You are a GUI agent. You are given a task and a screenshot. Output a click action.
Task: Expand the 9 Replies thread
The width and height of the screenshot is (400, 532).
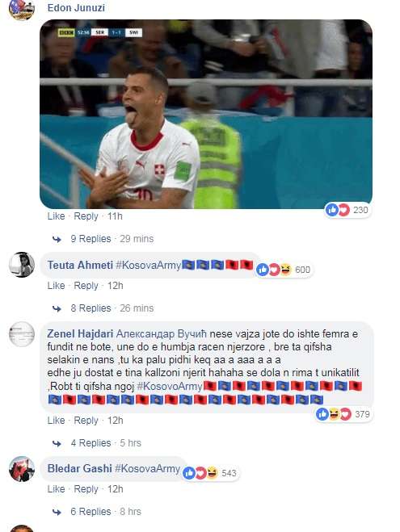pos(91,239)
